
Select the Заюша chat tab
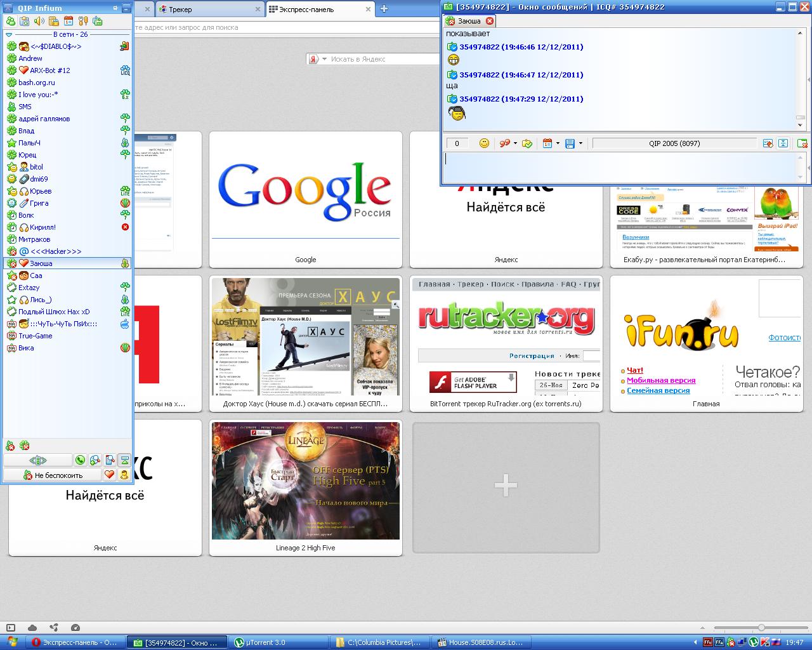468,21
